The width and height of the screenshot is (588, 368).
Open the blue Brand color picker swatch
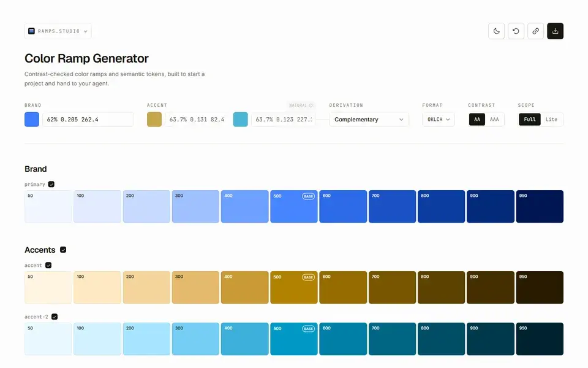tap(32, 120)
